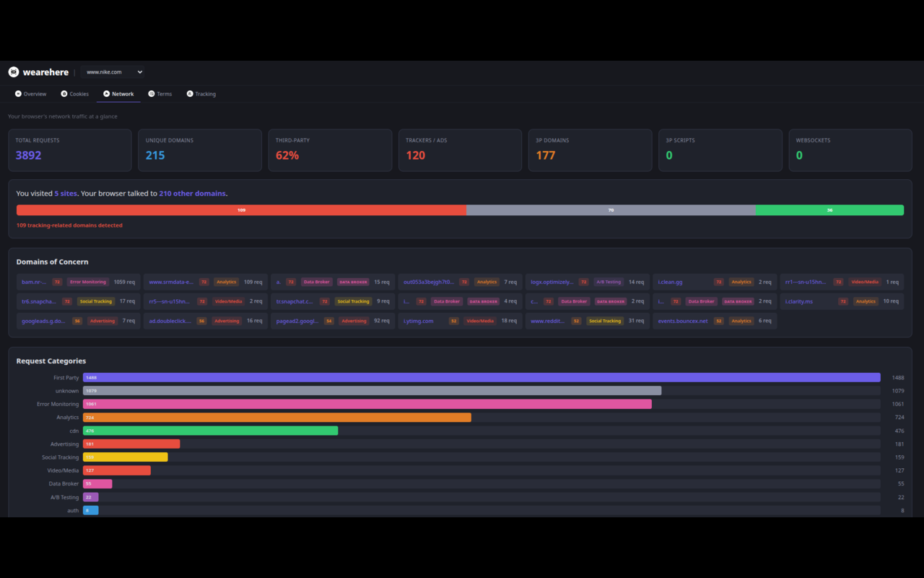Click the Tracking tab icon
Screen dimensions: 924x578
[x=190, y=94]
